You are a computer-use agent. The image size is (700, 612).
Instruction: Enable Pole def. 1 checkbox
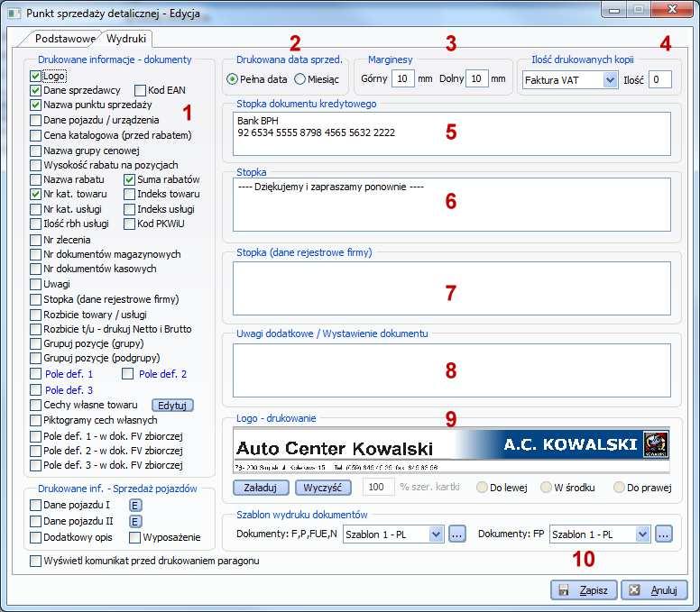tap(36, 373)
